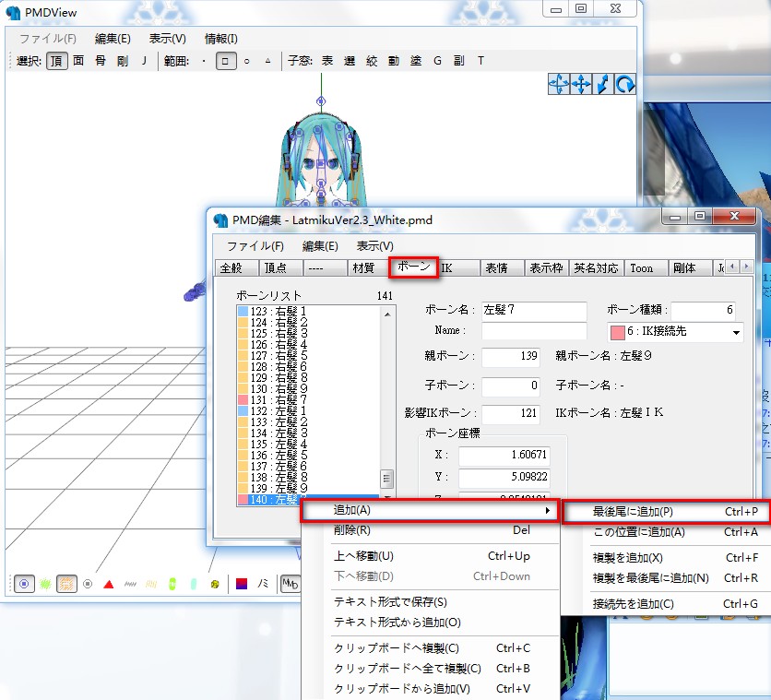
Task: Toggle the orange hatched square display button
Action: click(x=67, y=584)
